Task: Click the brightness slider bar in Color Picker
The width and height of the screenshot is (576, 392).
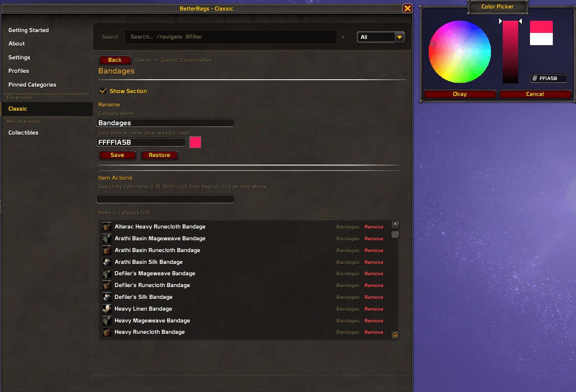Action: (x=510, y=52)
